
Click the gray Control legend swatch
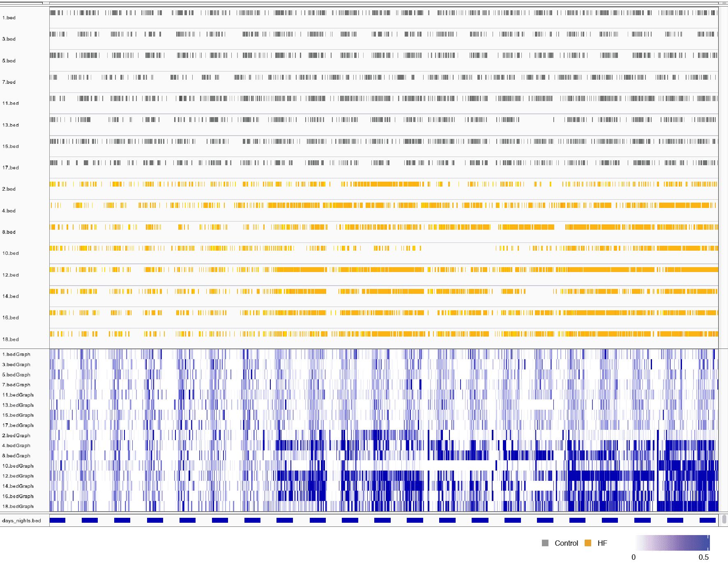[545, 543]
